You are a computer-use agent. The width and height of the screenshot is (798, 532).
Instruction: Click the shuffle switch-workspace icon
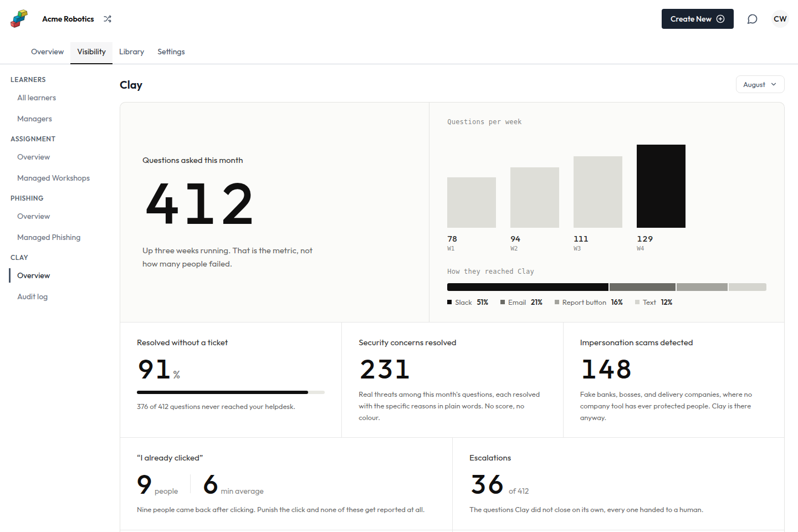(108, 19)
